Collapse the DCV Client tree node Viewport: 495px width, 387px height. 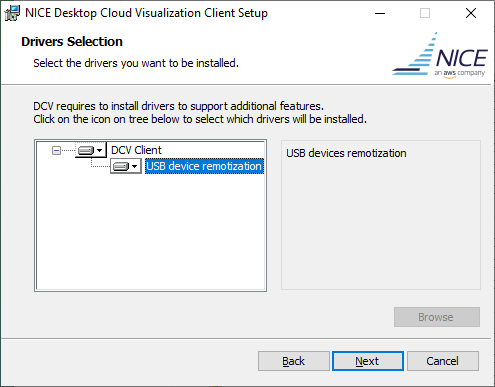coord(56,151)
